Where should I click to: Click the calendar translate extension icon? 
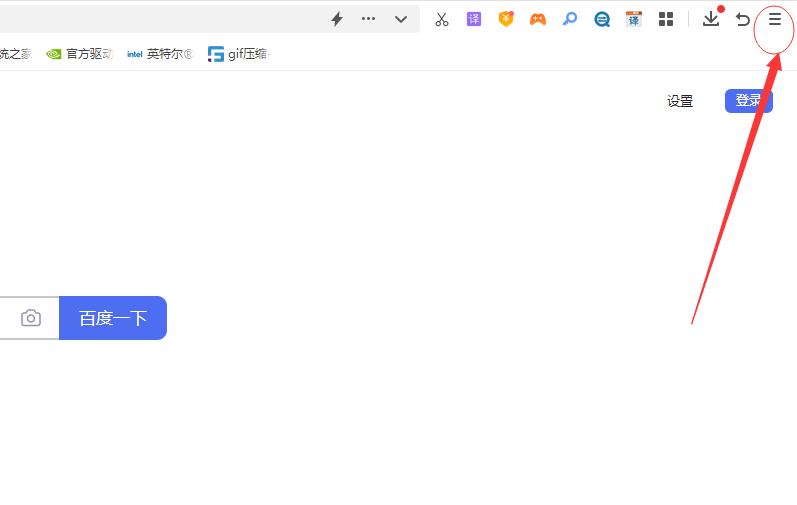pos(633,19)
